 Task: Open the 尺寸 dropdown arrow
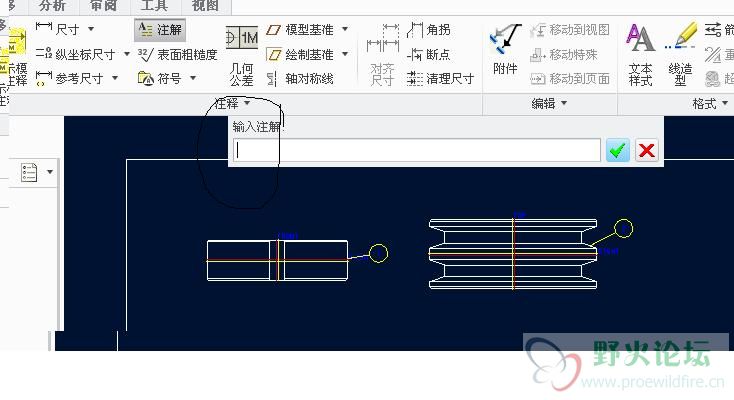click(x=91, y=29)
